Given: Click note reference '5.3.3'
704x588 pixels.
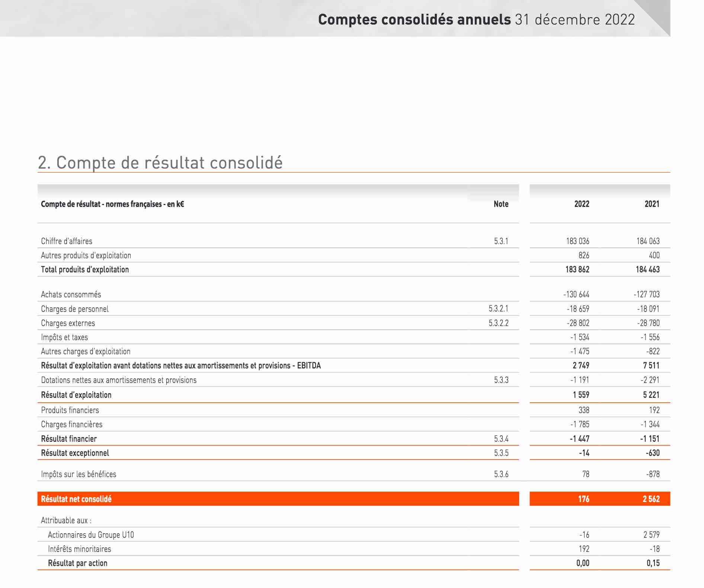Looking at the screenshot, I should tap(501, 380).
